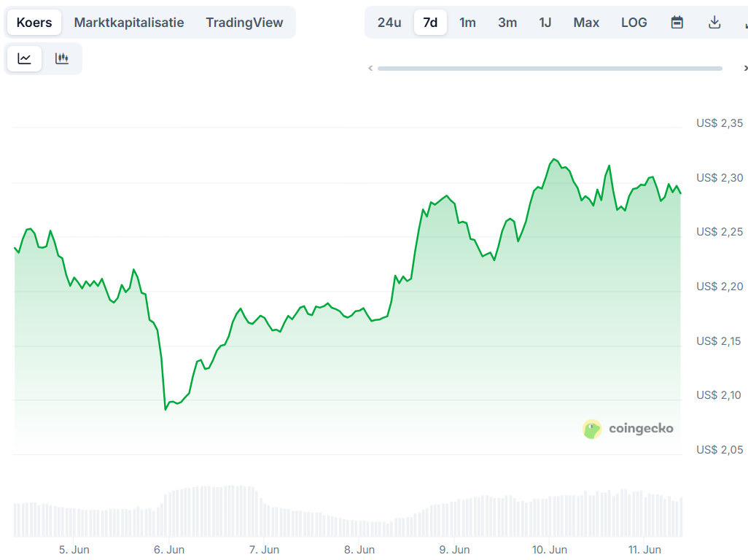
Task: Click the chart range scrollbar
Action: [x=550, y=69]
